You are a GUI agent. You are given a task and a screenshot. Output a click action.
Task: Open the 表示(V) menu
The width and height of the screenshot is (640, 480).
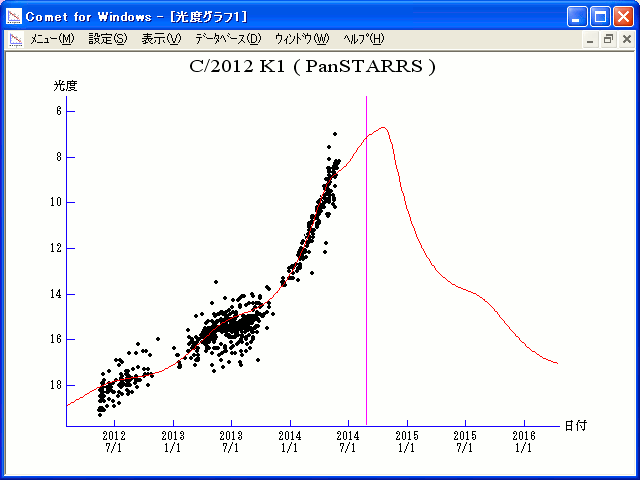tap(161, 39)
